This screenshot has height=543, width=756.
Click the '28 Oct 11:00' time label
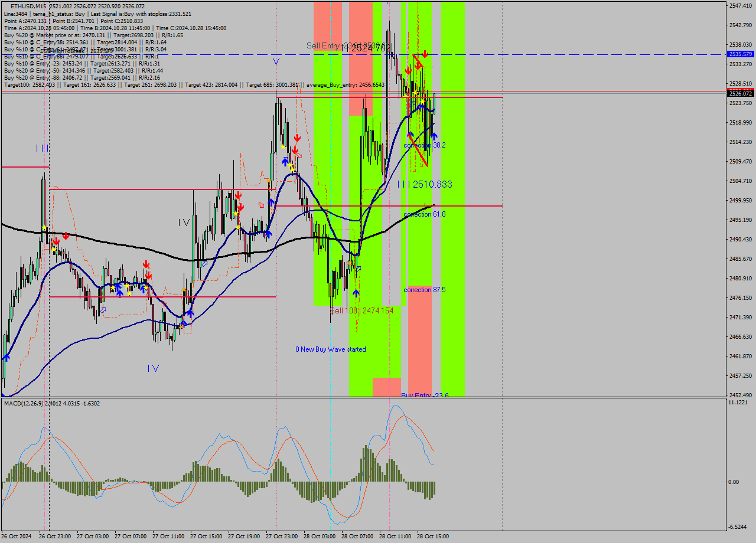395,537
